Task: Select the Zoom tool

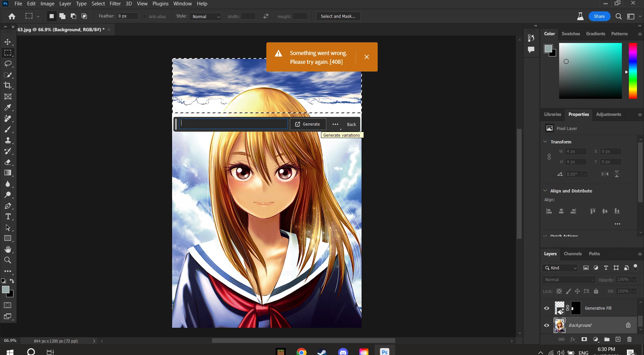Action: tap(8, 260)
